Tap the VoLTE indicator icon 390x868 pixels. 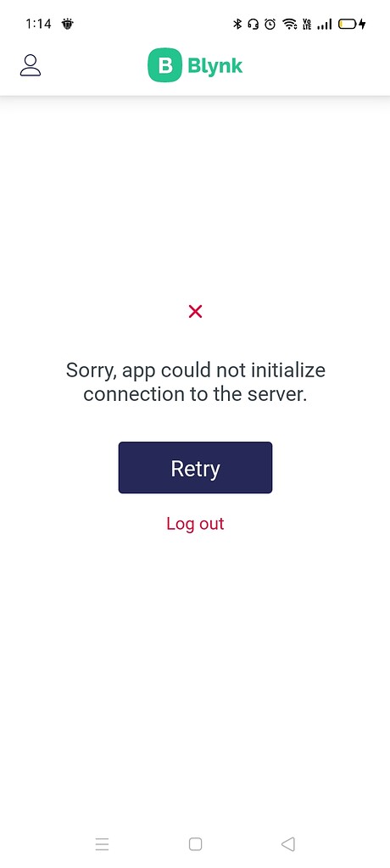(306, 24)
